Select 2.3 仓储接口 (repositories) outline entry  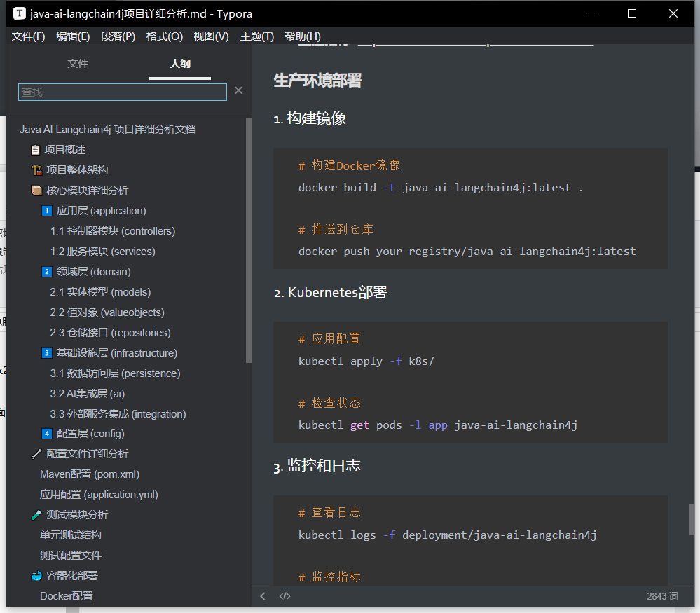[110, 333]
